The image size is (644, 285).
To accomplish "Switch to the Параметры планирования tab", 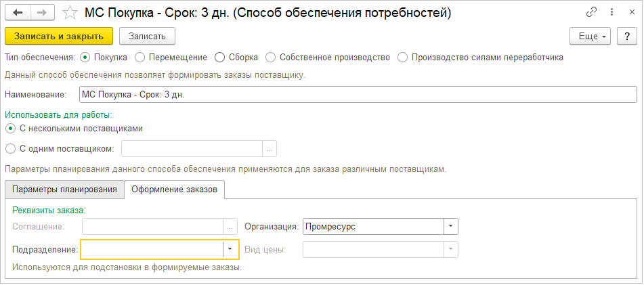I will (x=64, y=190).
